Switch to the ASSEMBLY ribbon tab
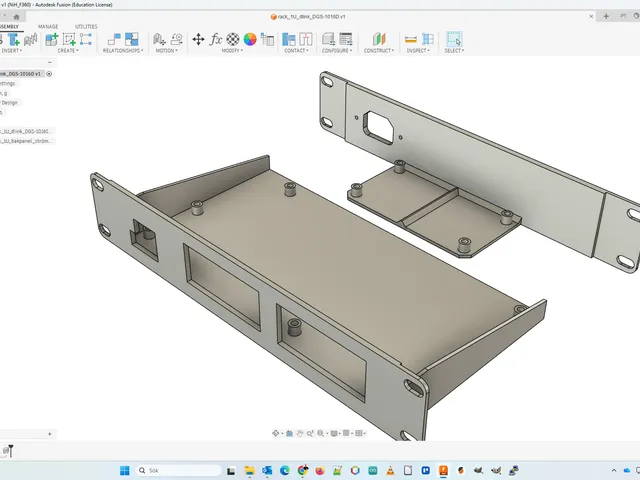This screenshot has height=480, width=640. point(9,27)
